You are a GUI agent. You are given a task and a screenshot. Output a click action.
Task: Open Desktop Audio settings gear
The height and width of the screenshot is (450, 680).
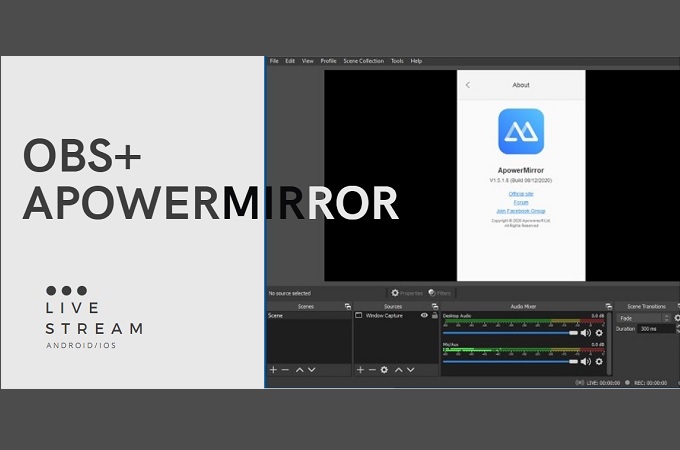pos(599,333)
